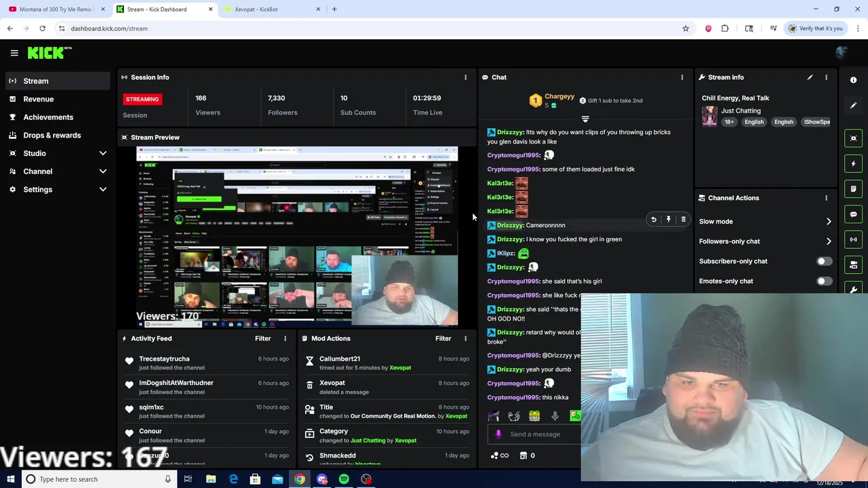This screenshot has width=868, height=488.
Task: Click the camera channel actions sidebar icon
Action: point(854,264)
